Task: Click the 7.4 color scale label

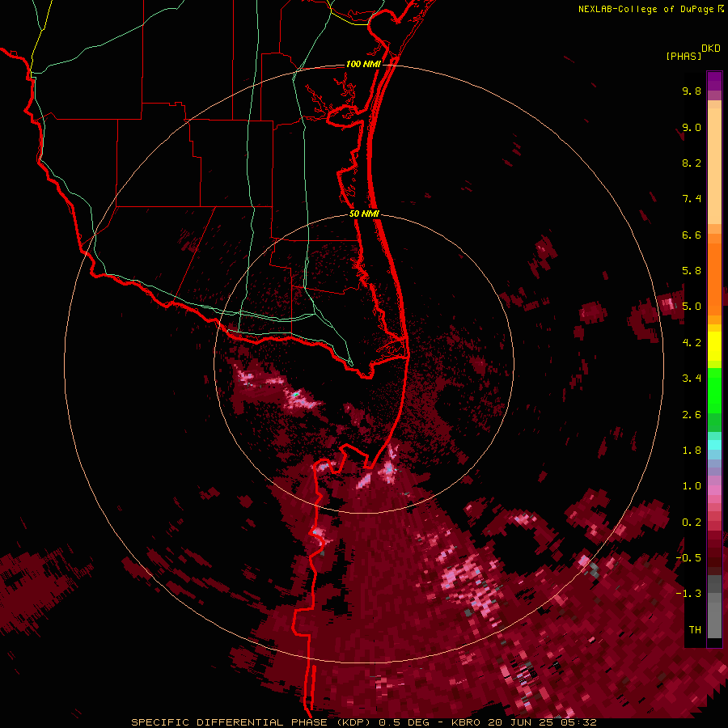Action: (x=692, y=199)
